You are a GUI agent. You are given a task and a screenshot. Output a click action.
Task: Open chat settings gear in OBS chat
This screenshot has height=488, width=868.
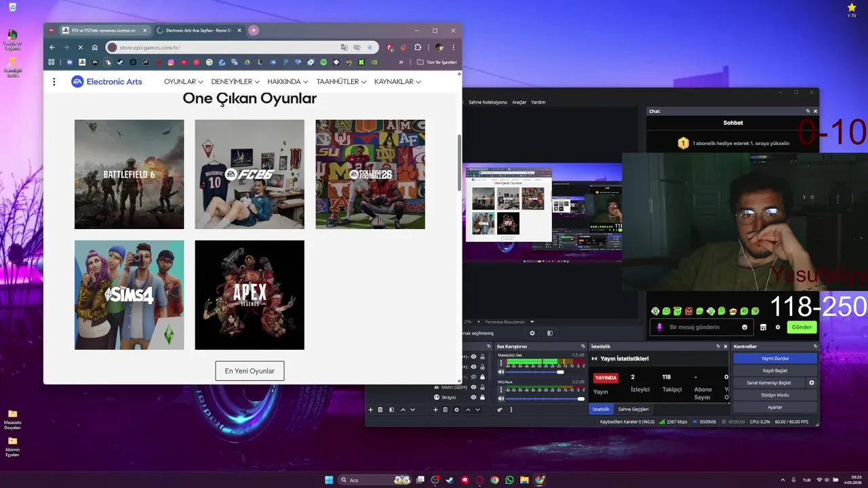778,327
